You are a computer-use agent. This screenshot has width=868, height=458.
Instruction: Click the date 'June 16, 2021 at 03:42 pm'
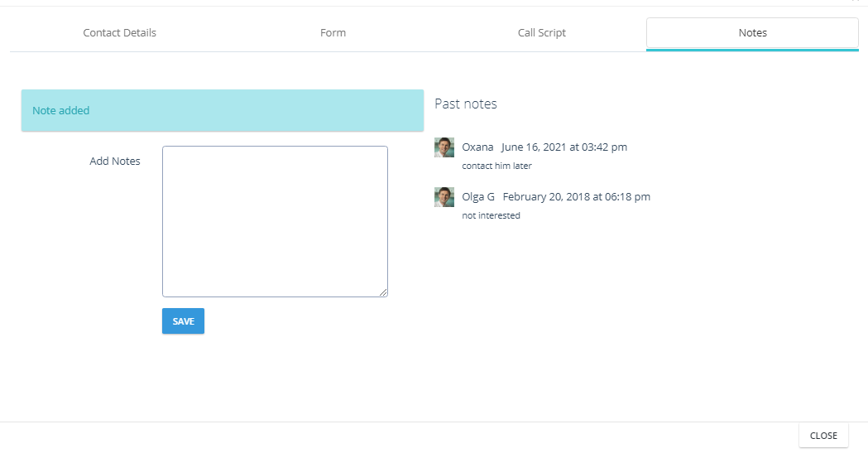[564, 147]
